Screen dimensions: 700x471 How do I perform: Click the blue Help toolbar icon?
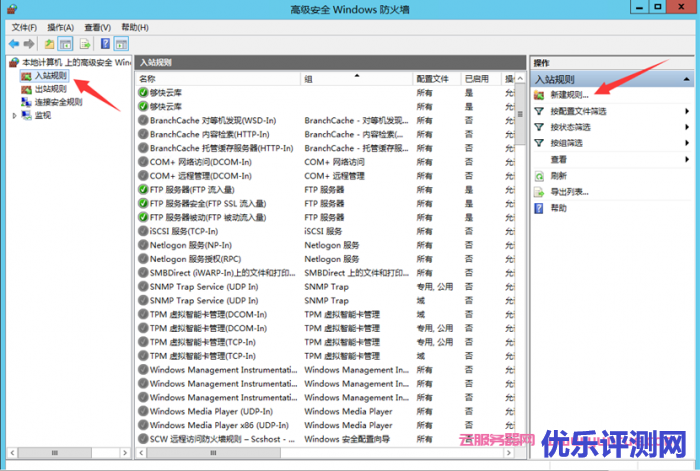click(105, 44)
